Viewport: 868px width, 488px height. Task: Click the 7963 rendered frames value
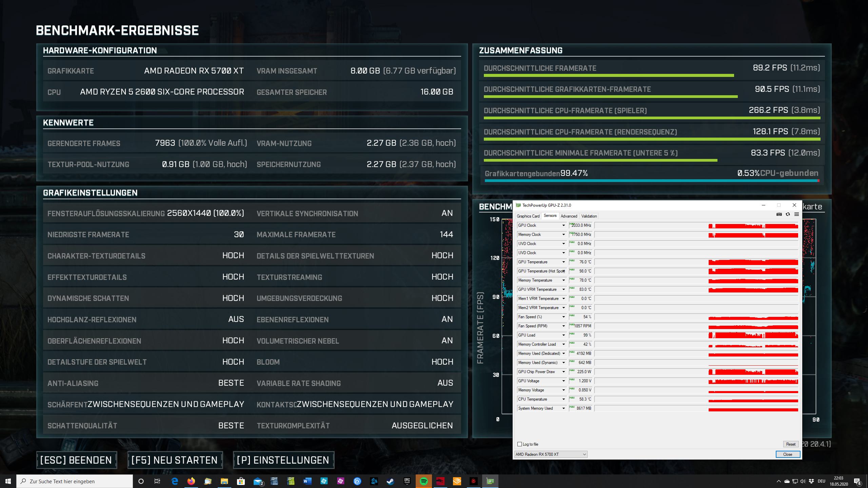(x=165, y=143)
